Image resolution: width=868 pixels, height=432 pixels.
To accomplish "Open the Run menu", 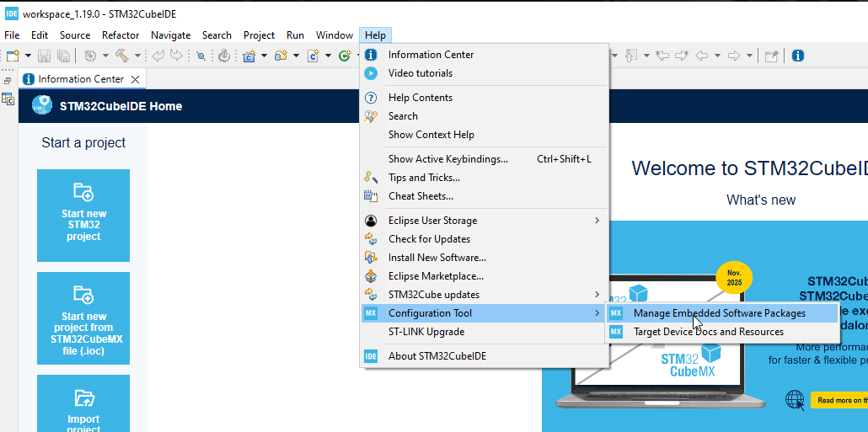I will point(295,35).
